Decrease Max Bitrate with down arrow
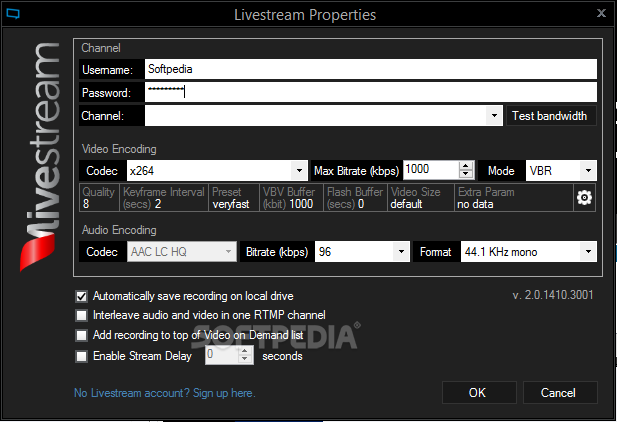The width and height of the screenshot is (617, 422). pos(466,174)
